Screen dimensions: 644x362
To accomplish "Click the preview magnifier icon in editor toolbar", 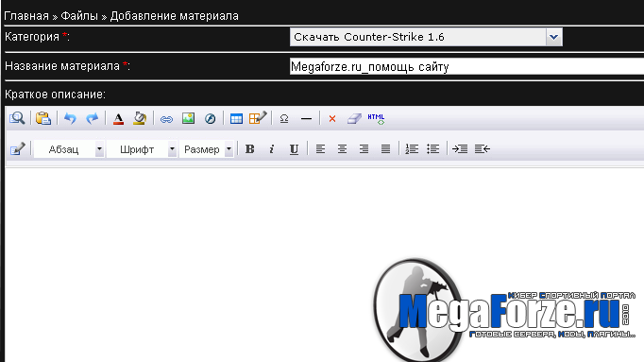I will click(x=17, y=118).
